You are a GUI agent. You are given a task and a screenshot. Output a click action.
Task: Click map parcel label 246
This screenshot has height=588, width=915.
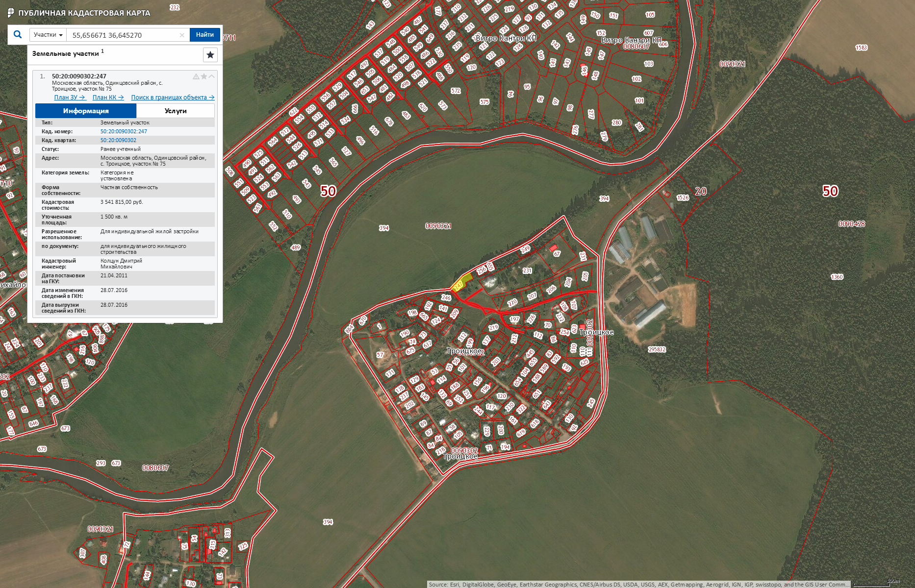tap(446, 297)
